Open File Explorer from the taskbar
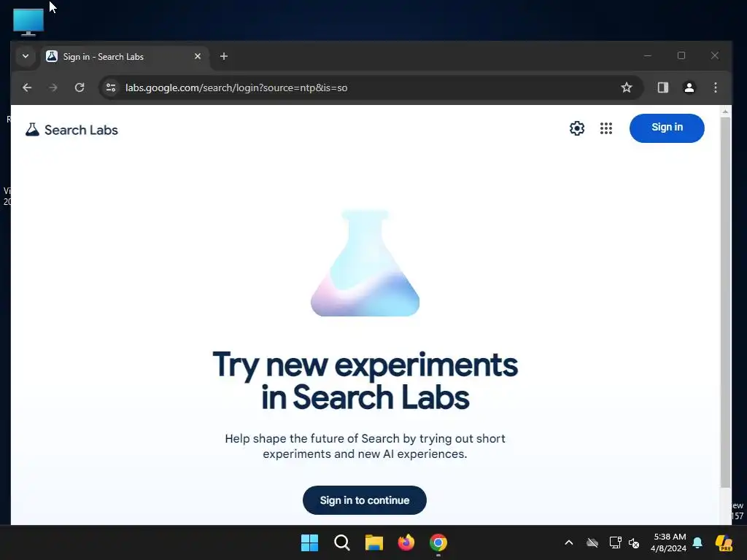Screen dimensions: 747x560 click(x=374, y=542)
